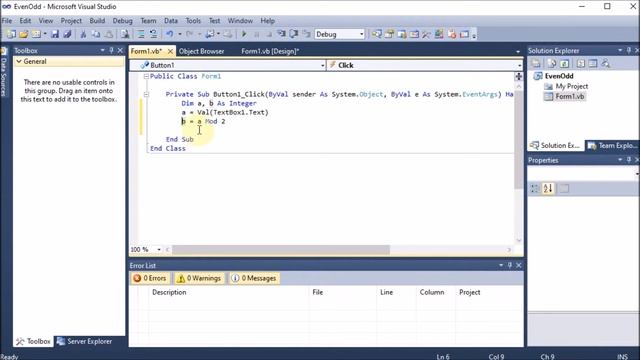Open the 100 % zoom dropdown
The height and width of the screenshot is (360, 640).
(159, 249)
